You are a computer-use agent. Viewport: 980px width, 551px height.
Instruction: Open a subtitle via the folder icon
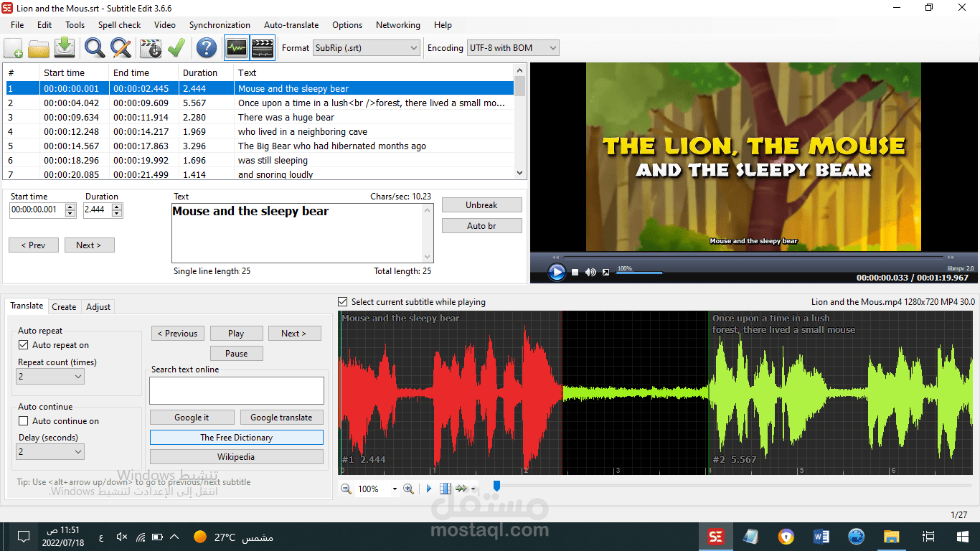[39, 48]
